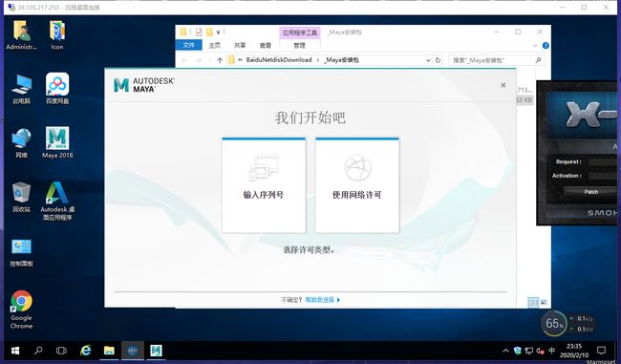Open the 帮助我选择 help link

pyautogui.click(x=322, y=300)
